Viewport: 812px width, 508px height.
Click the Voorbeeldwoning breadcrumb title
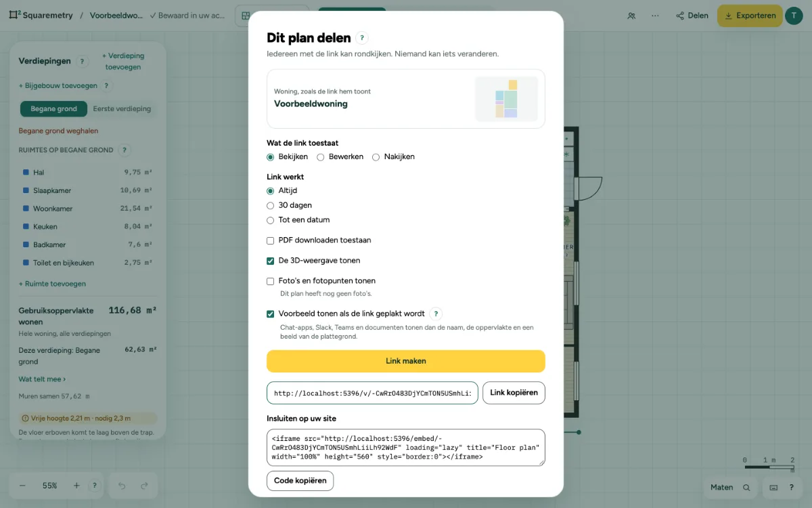point(116,16)
